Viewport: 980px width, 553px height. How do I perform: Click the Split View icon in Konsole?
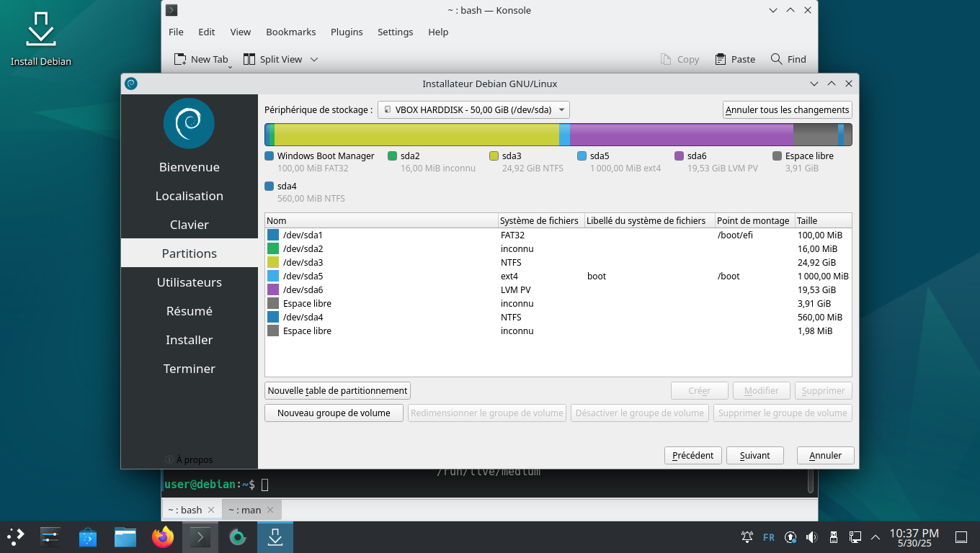249,59
